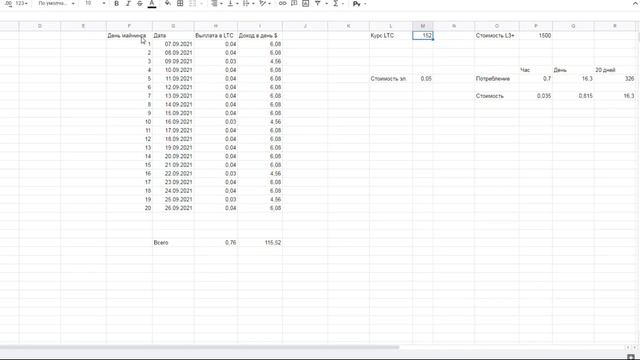Click the insert chart icon
The image size is (640, 360).
pyautogui.click(x=305, y=4)
